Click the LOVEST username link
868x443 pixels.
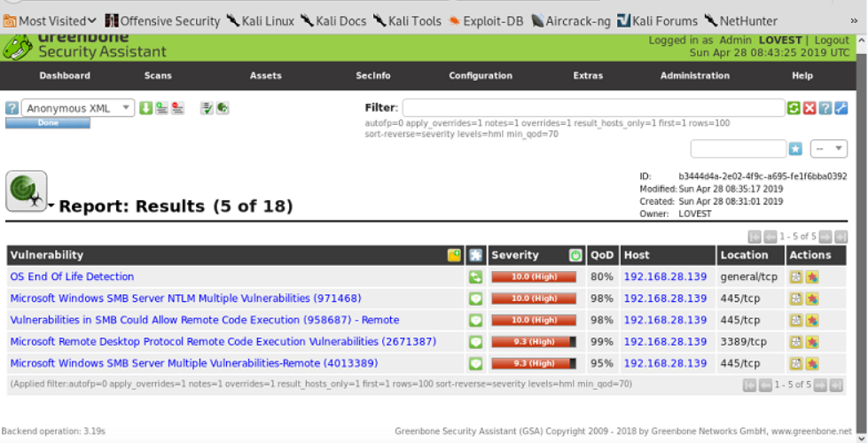(780, 41)
